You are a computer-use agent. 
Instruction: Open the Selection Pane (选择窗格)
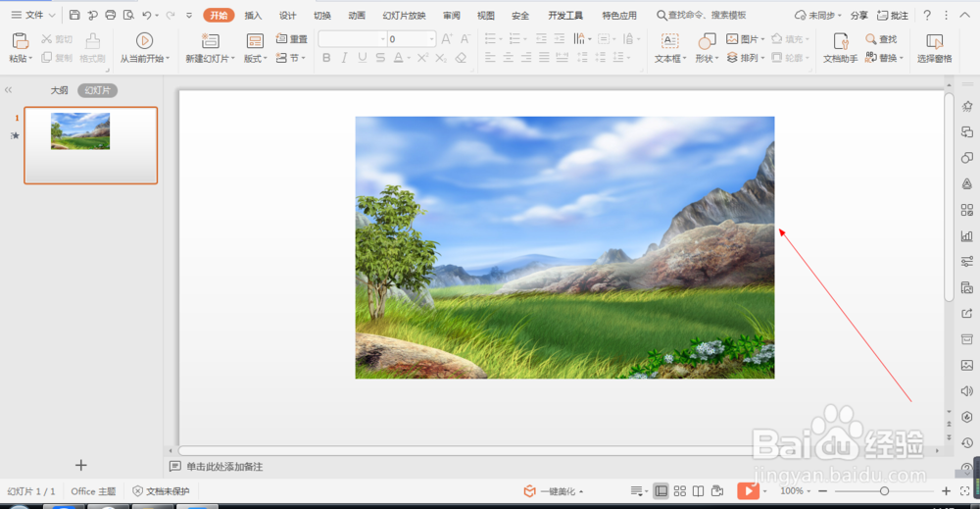(x=934, y=48)
